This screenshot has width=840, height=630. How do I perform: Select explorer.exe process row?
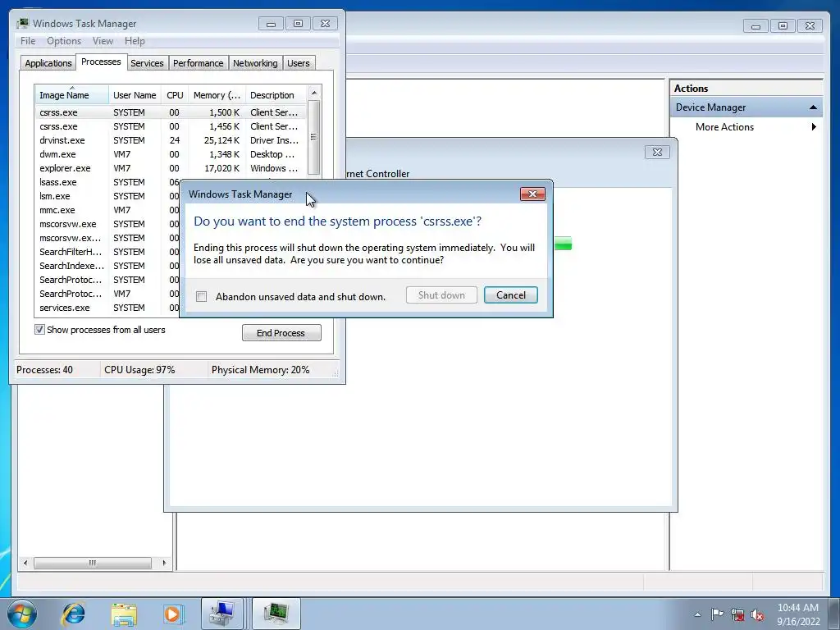171,168
